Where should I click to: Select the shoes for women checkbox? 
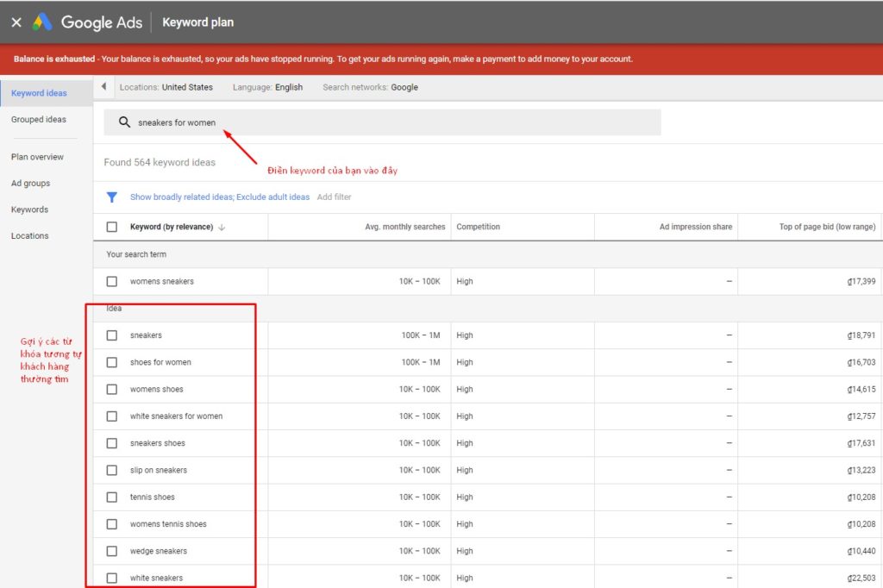click(x=112, y=362)
